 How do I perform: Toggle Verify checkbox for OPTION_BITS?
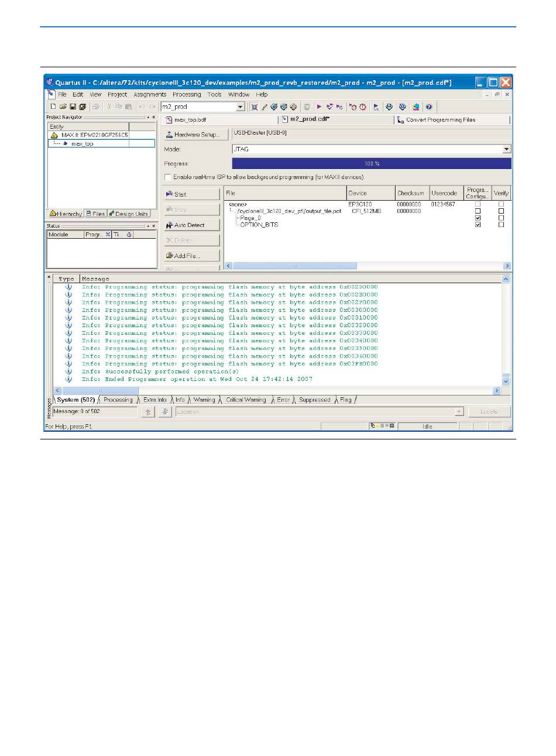(x=501, y=225)
